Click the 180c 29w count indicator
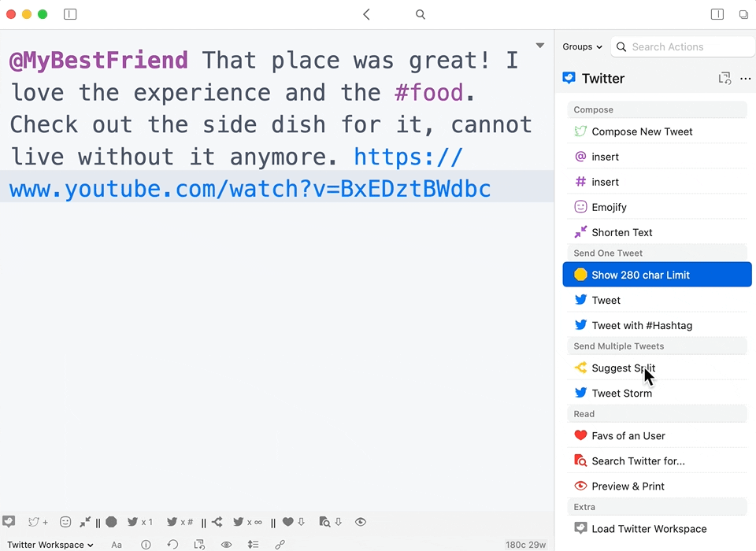This screenshot has height=551, width=756. (x=525, y=545)
